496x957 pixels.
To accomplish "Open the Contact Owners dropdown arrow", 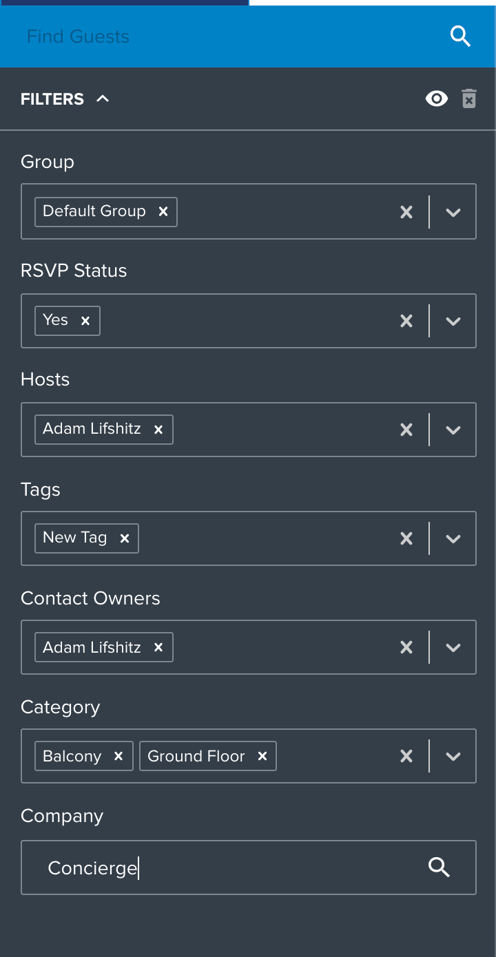I will tap(453, 648).
